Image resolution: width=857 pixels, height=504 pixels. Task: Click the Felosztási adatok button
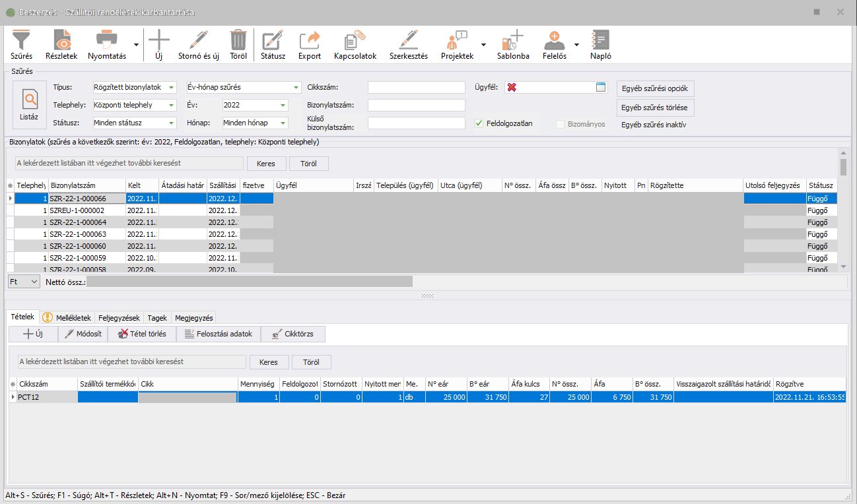coord(219,334)
